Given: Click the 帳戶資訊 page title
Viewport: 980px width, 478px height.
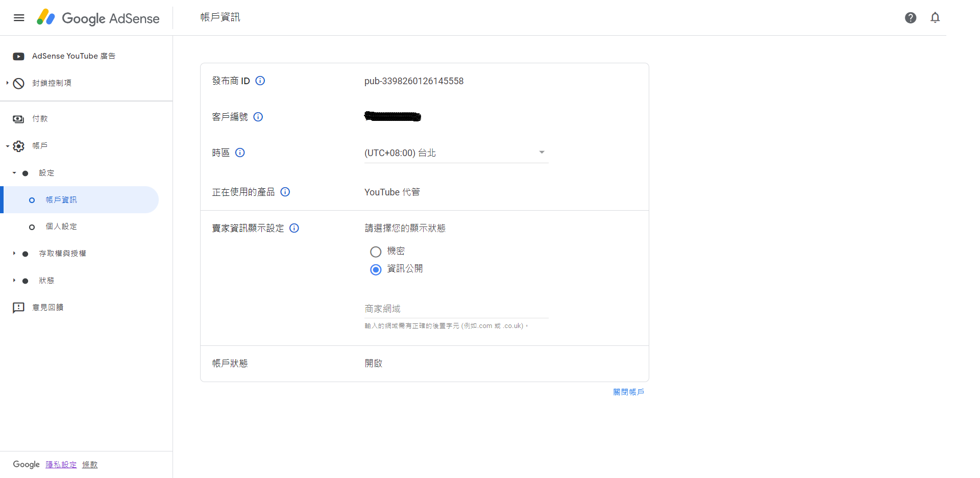Looking at the screenshot, I should click(220, 17).
